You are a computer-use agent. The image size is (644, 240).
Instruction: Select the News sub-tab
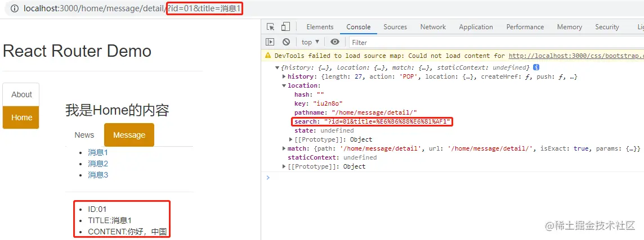84,135
